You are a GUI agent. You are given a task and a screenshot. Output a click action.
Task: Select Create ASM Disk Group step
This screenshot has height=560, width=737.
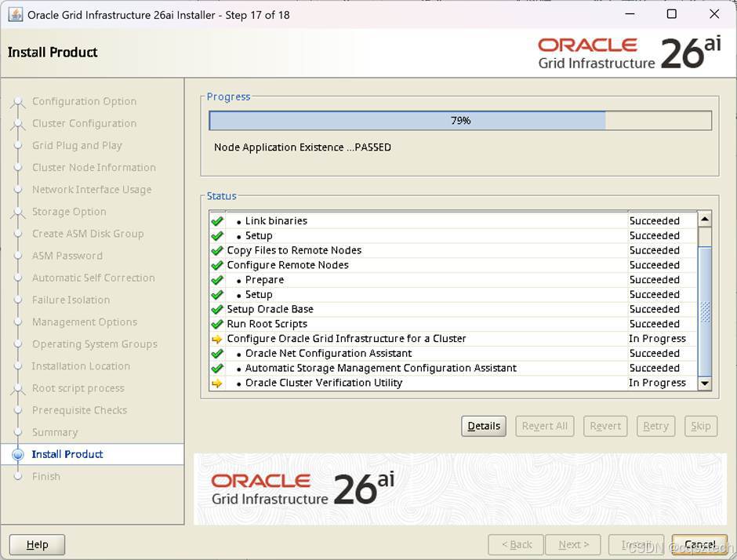[88, 234]
